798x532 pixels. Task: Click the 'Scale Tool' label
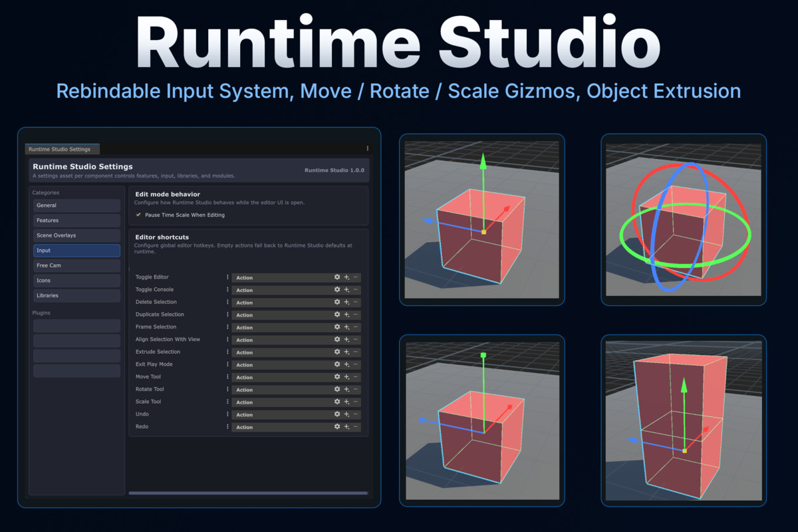click(x=148, y=402)
